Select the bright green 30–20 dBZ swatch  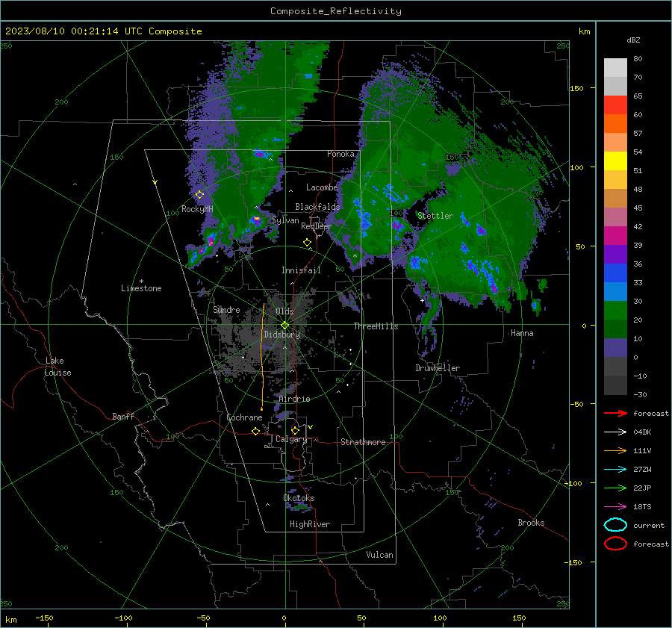click(x=615, y=311)
